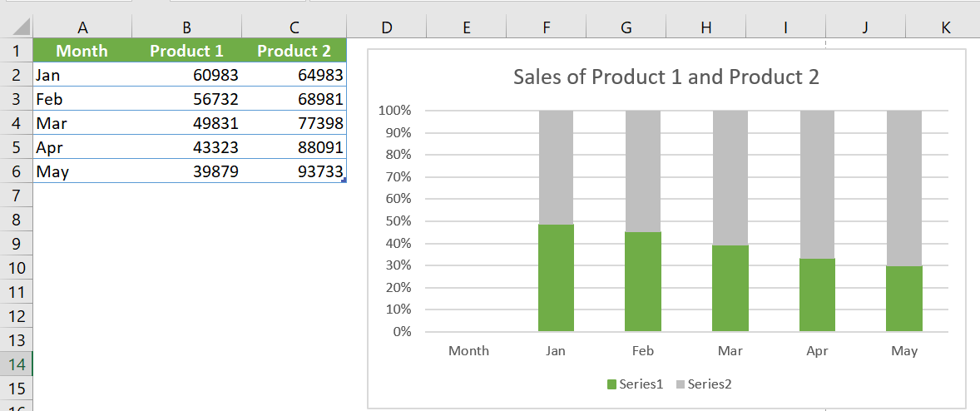This screenshot has height=411, width=980.
Task: Click the Month header cell
Action: click(x=82, y=51)
